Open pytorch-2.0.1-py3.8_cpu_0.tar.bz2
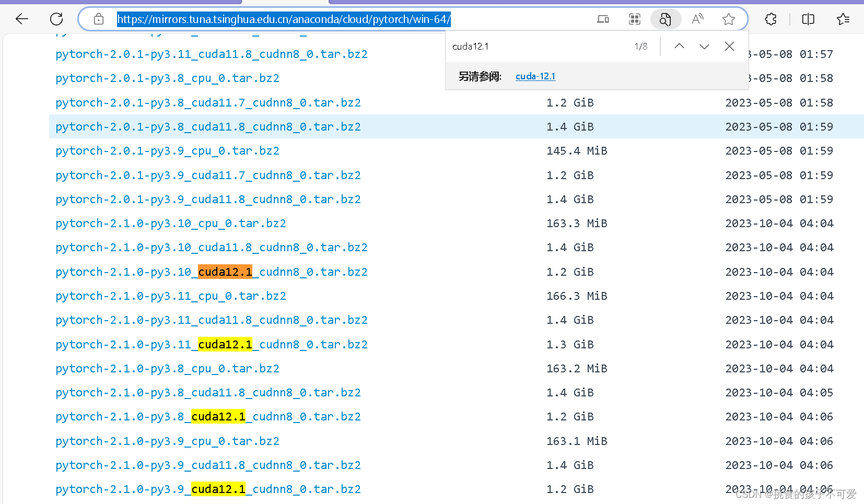Screen dimensions: 864x504 [x=167, y=78]
